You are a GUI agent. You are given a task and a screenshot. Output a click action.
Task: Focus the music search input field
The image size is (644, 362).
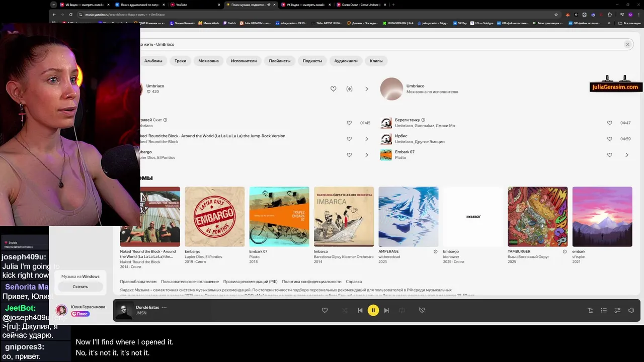pos(377,44)
